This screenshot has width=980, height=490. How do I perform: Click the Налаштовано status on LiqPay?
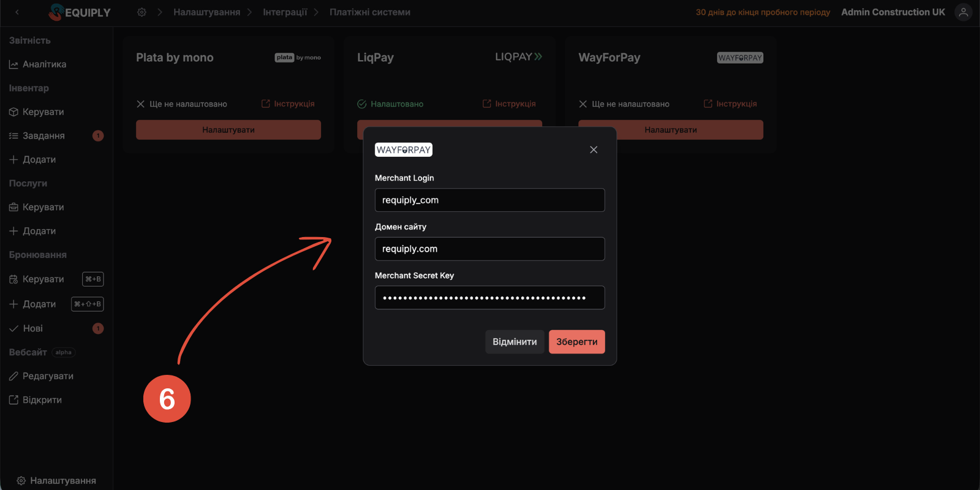click(390, 104)
